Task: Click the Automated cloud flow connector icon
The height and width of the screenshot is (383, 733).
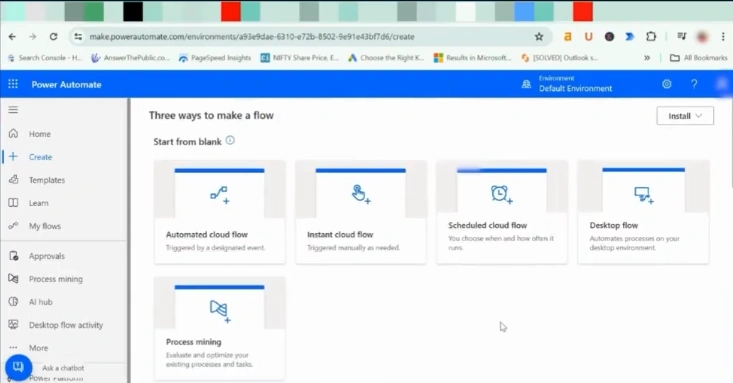Action: point(219,195)
